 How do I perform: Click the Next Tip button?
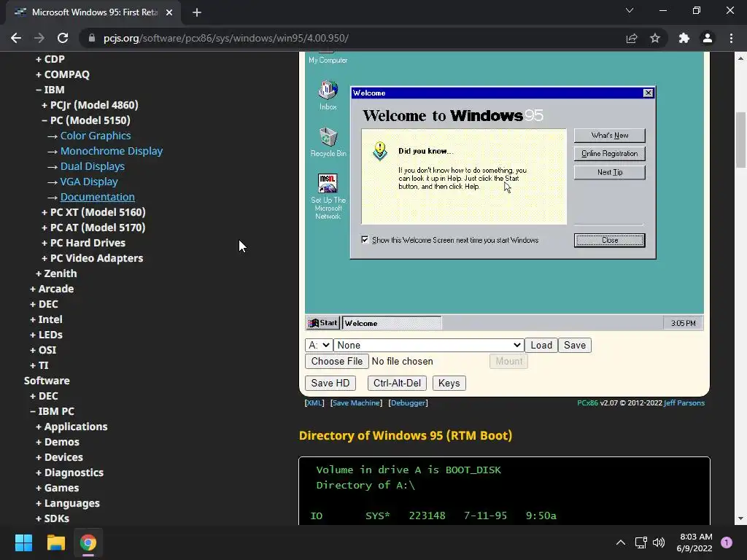(609, 172)
